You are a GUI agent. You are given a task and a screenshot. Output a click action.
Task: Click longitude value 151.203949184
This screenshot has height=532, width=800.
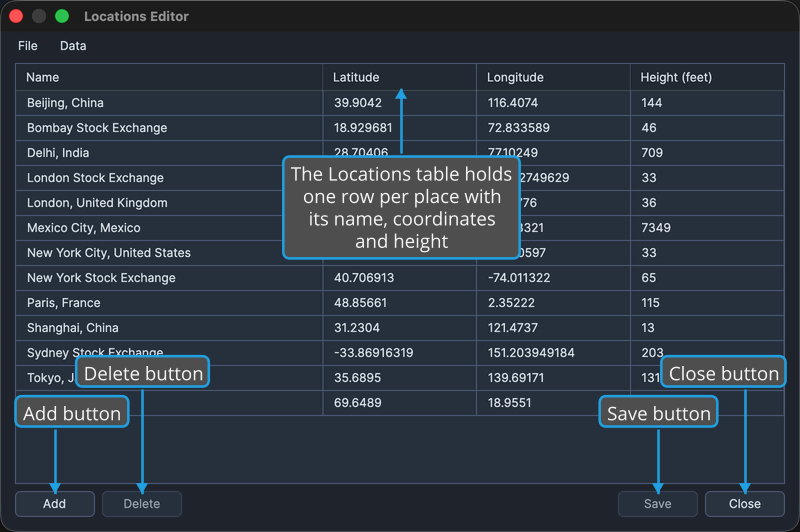coord(531,353)
